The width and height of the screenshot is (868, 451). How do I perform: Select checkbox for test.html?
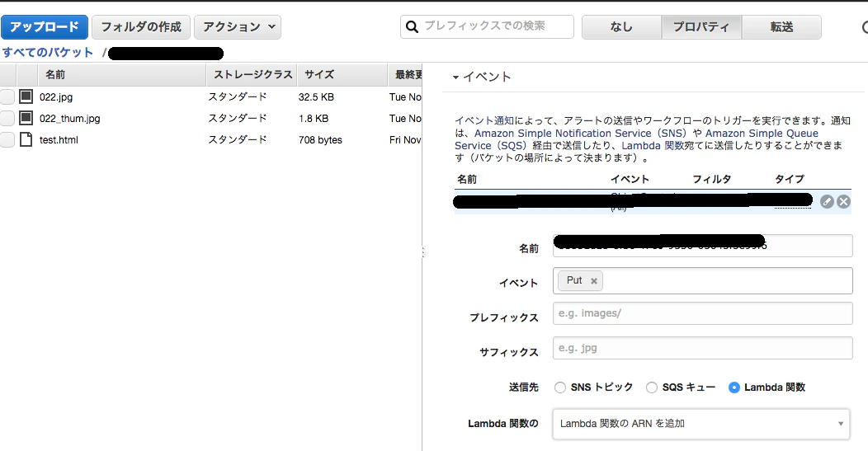[x=7, y=139]
